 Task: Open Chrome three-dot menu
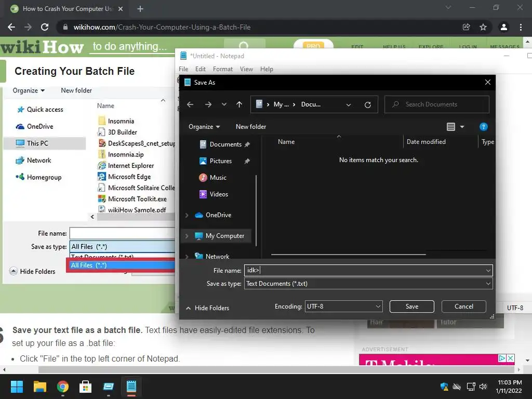pyautogui.click(x=521, y=27)
